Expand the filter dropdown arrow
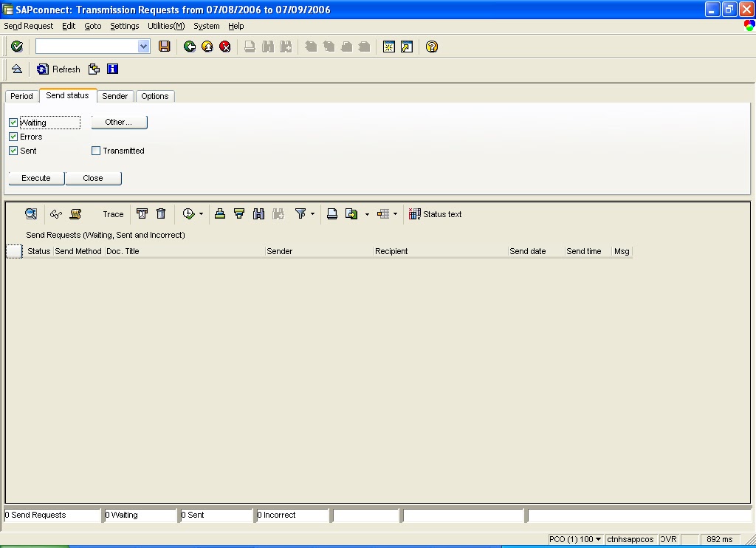The width and height of the screenshot is (756, 548). [x=312, y=213]
